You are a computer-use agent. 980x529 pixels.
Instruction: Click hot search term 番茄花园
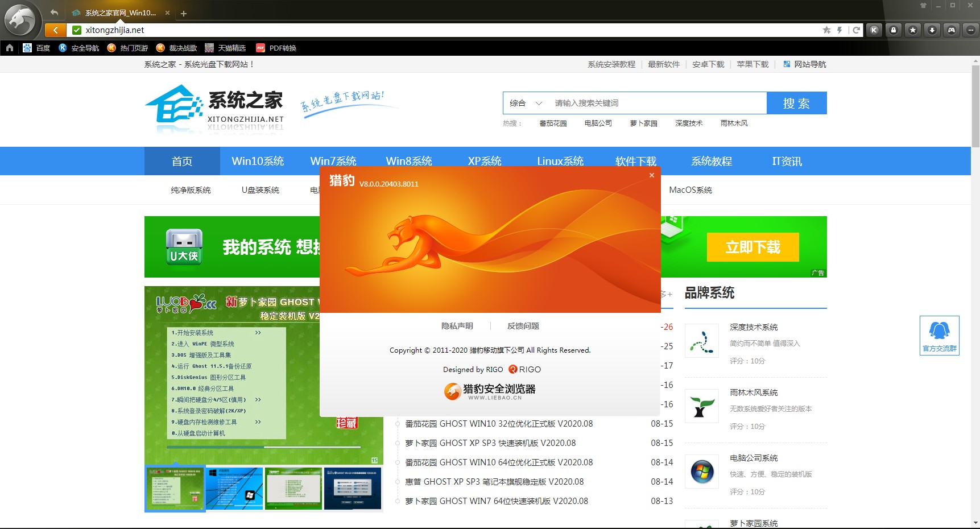pyautogui.click(x=553, y=123)
